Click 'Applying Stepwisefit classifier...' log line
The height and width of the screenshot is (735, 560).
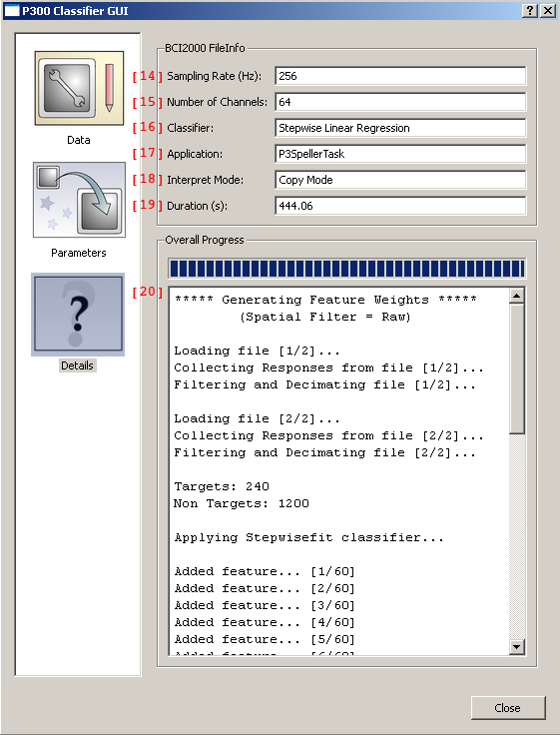click(x=308, y=537)
